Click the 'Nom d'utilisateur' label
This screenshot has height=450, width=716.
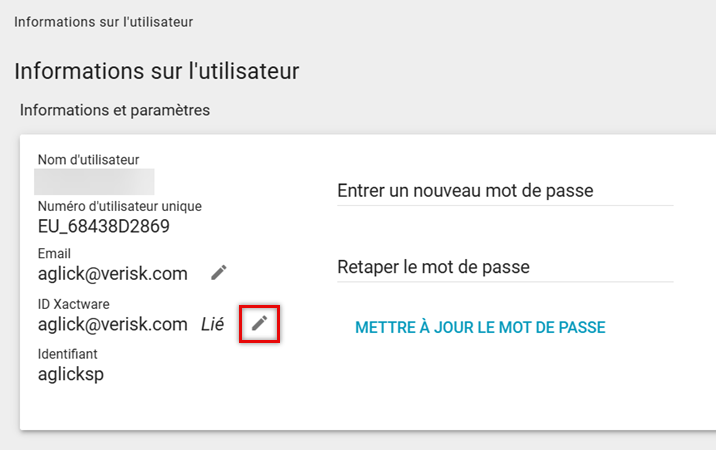click(x=88, y=159)
